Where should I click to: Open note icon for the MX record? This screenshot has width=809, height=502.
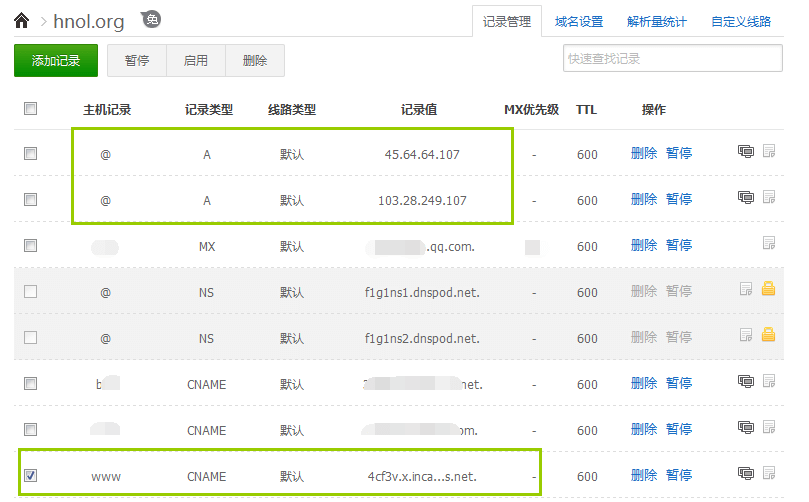tap(769, 243)
